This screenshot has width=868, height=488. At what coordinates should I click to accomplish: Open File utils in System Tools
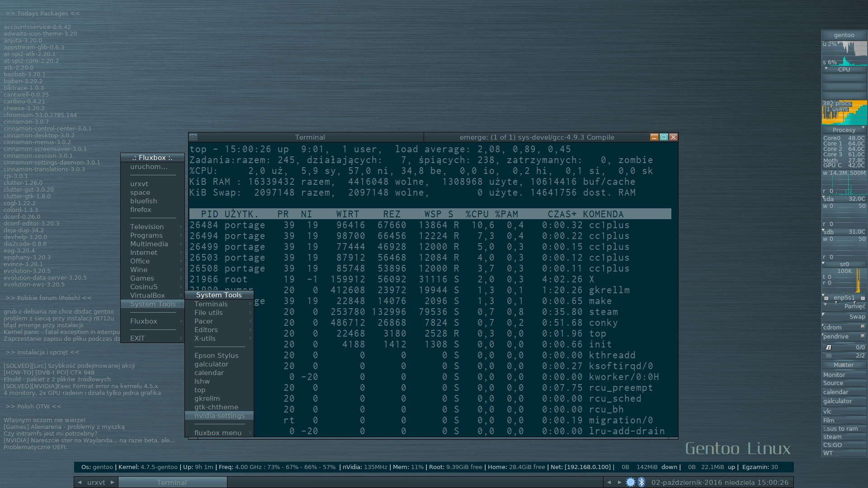219,313
